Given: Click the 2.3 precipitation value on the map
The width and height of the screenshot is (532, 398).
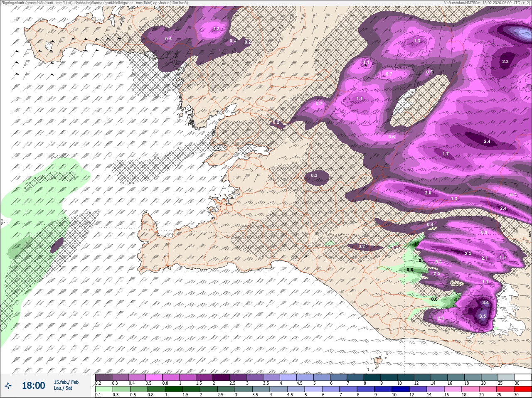Looking at the screenshot, I should tap(505, 61).
